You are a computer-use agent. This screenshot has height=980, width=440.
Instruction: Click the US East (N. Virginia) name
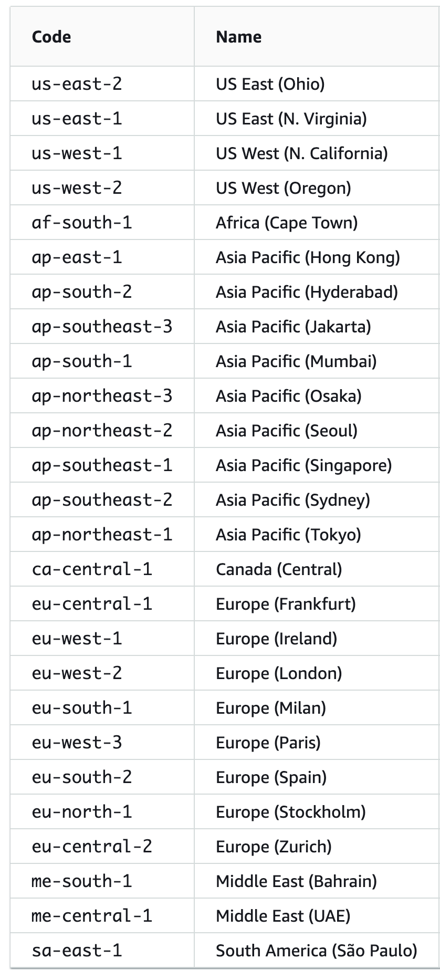[291, 119]
